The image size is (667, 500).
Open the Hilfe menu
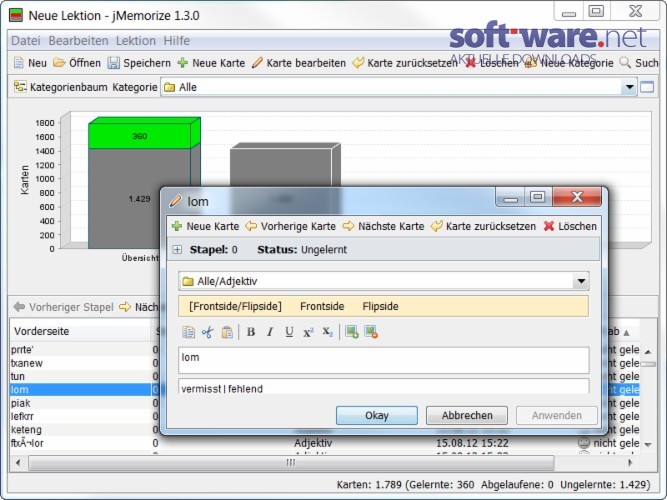(x=177, y=41)
